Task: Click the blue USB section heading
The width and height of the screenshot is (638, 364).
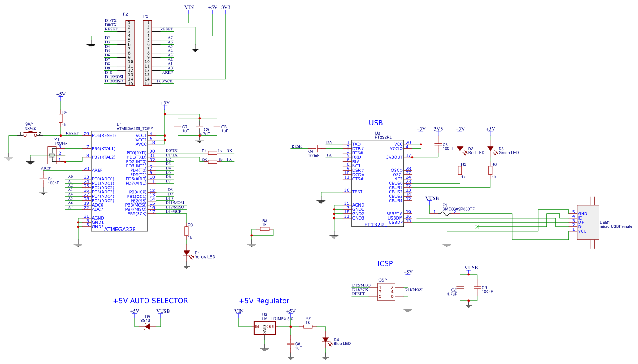Action: [376, 123]
